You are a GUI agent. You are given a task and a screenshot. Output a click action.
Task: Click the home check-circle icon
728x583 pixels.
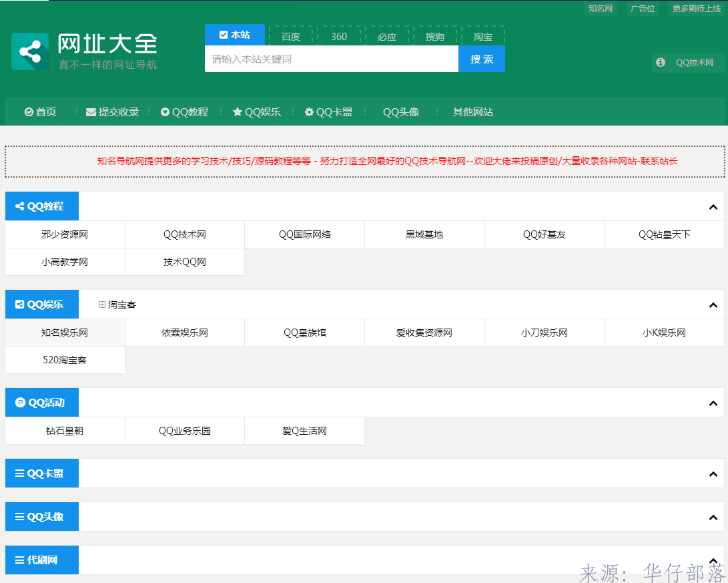[29, 112]
